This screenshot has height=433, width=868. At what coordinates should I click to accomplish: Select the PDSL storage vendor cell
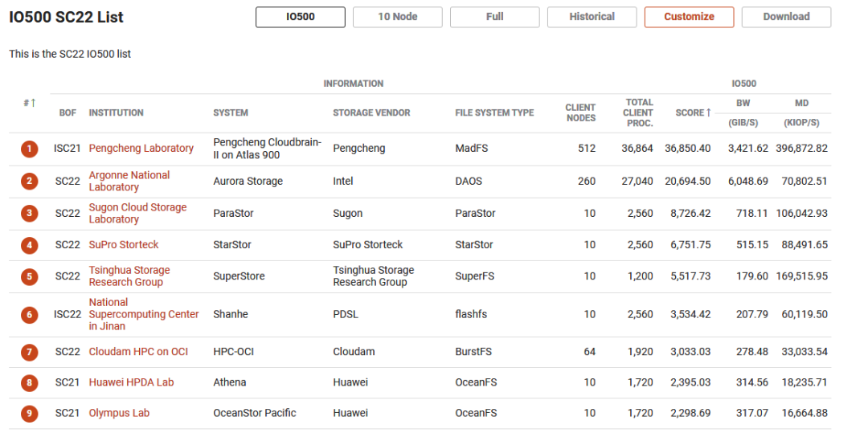(346, 314)
